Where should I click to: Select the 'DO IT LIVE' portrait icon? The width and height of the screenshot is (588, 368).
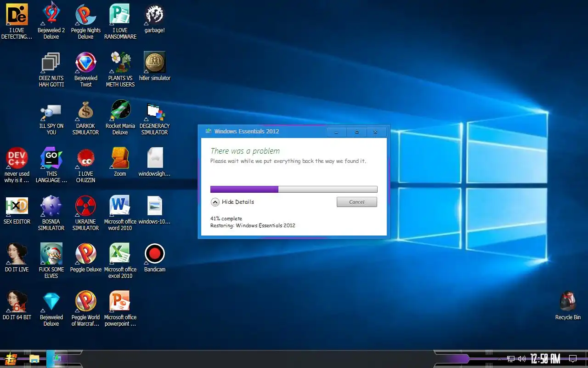pyautogui.click(x=17, y=258)
